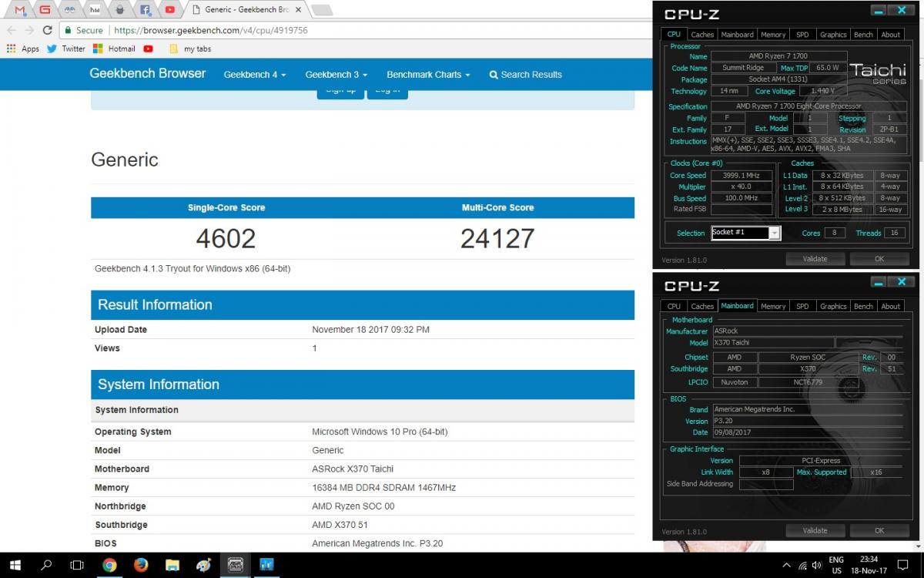The width and height of the screenshot is (924, 578).
Task: Open a new browser tab
Action: (321, 10)
